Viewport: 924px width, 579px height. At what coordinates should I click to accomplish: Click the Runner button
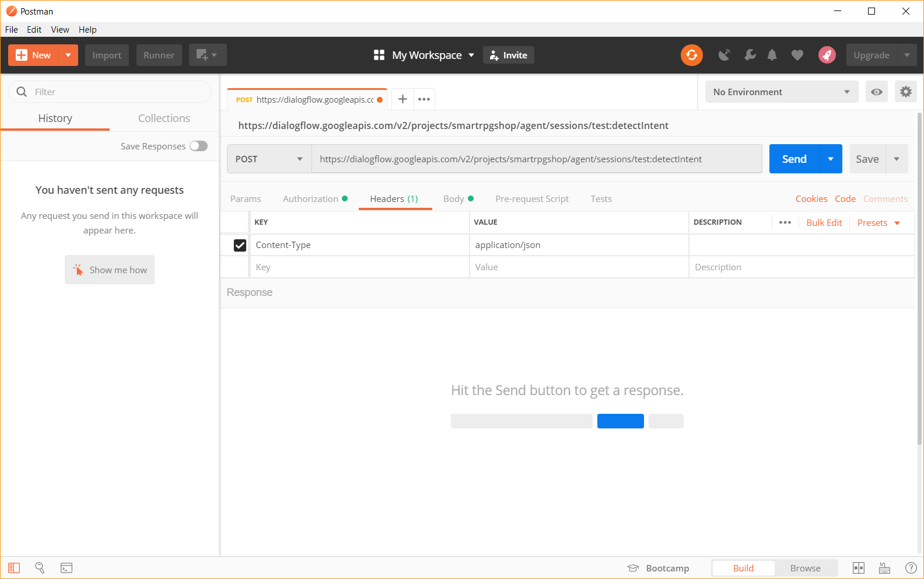159,55
